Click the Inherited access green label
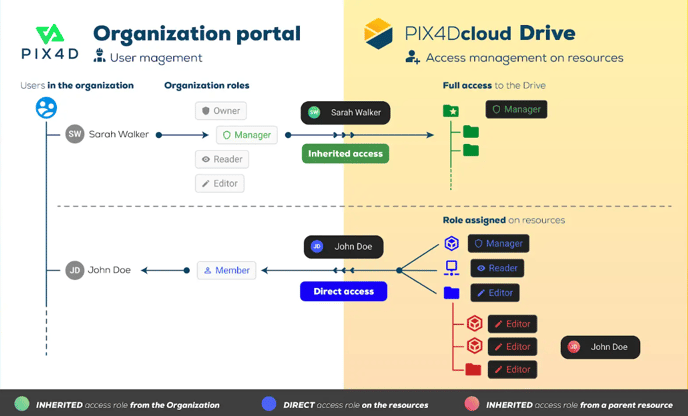Screen dimensions: 688x416 coord(345,154)
